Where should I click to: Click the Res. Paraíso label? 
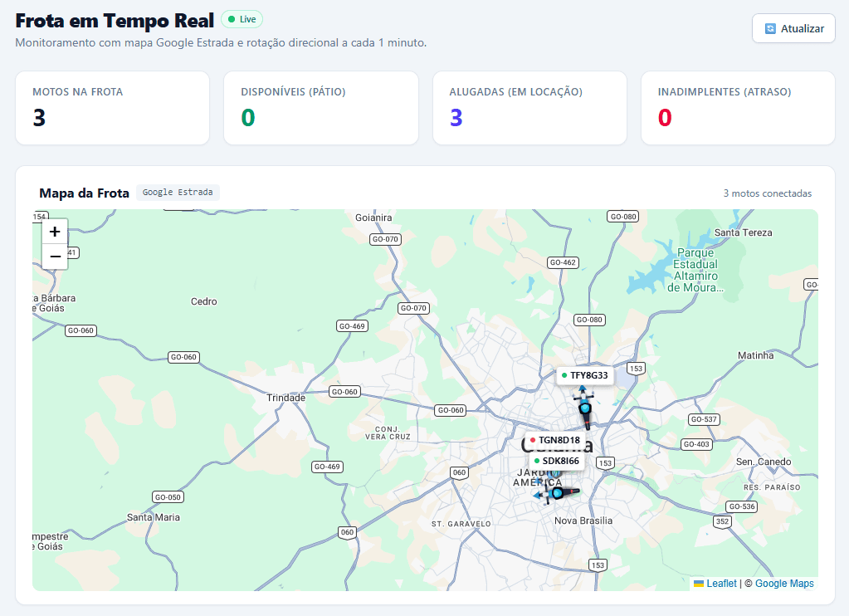[x=772, y=487]
